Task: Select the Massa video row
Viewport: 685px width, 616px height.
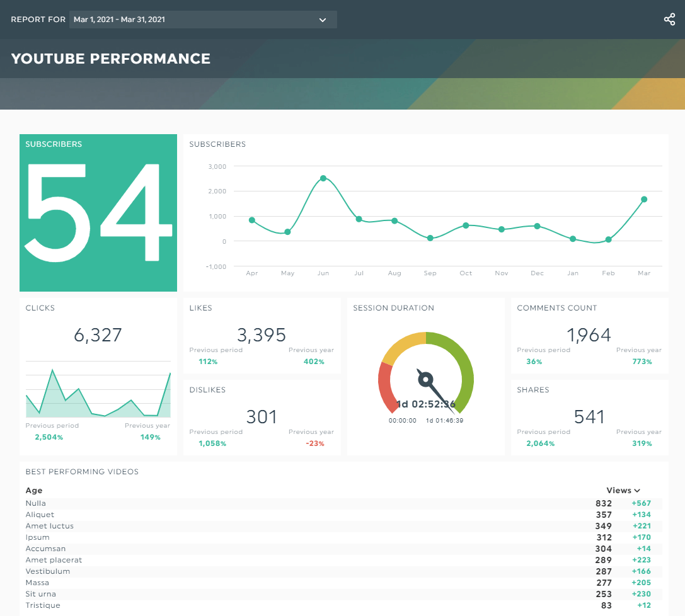Action: (344, 583)
